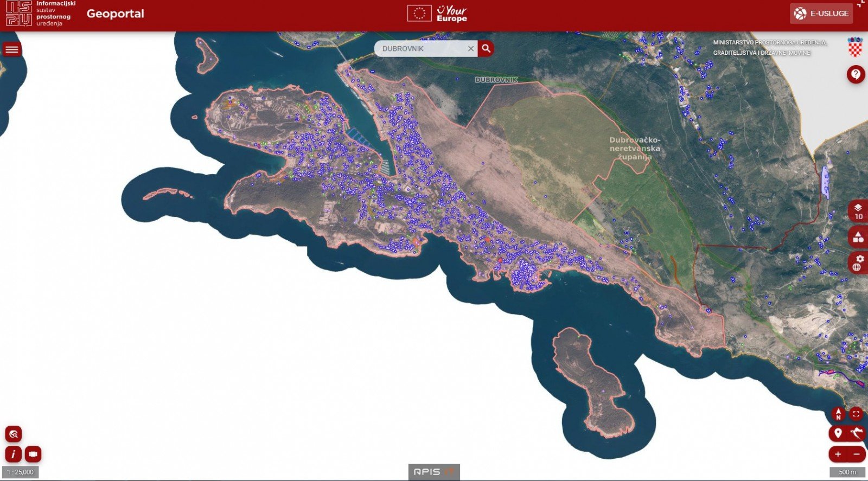Click the magnifier icon above info button

point(14,434)
